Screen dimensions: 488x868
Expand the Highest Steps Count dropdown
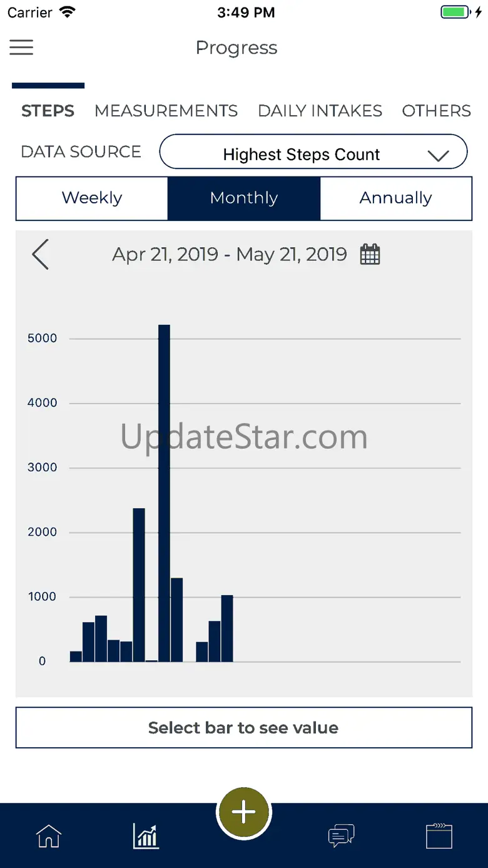[302, 155]
